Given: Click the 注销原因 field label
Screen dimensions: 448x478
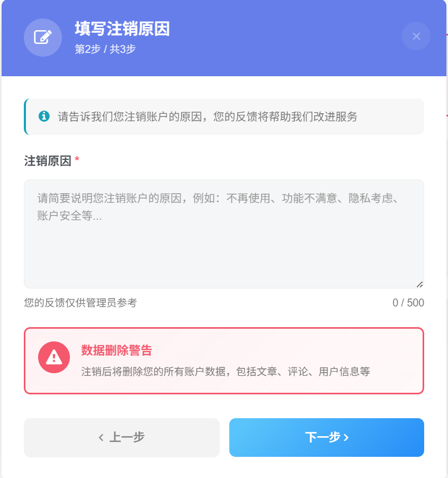Looking at the screenshot, I should click(48, 161).
